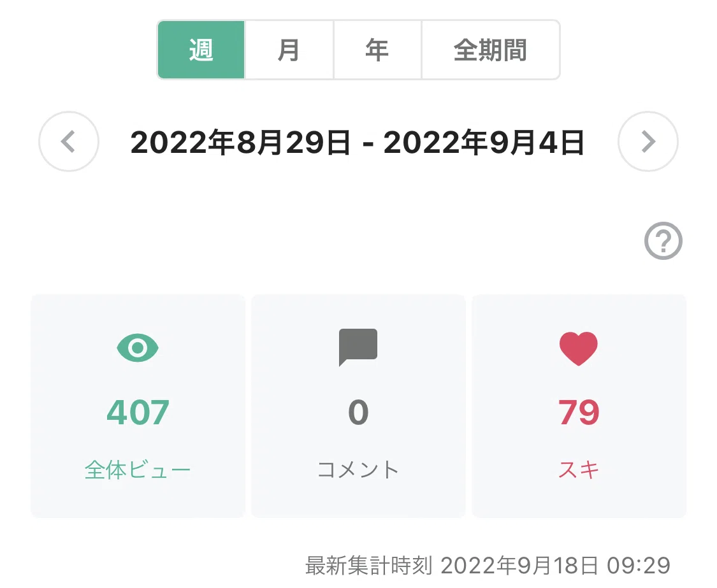The height and width of the screenshot is (588, 717).
Task: Switch to the 月 (month) tab
Action: click(289, 50)
